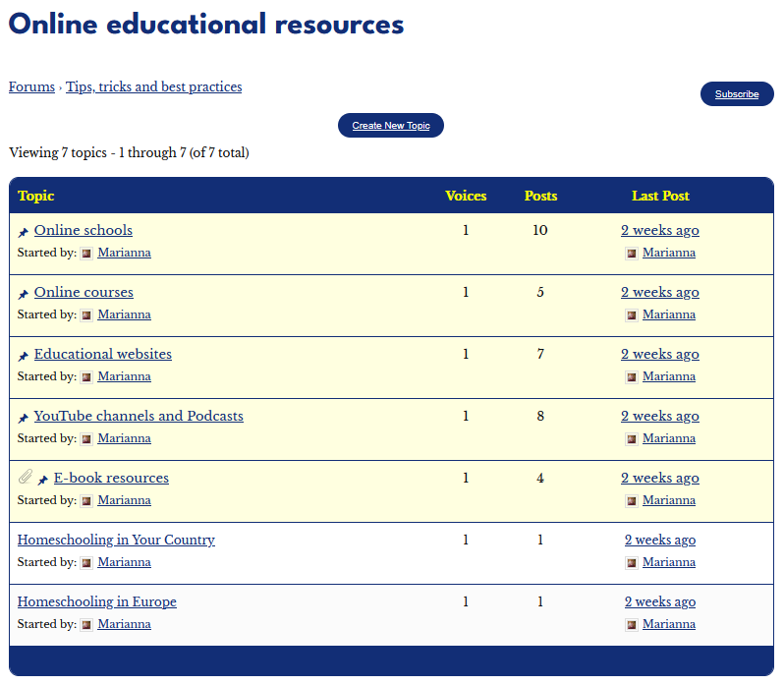Click the posts count 10 for Online schools

pyautogui.click(x=540, y=231)
